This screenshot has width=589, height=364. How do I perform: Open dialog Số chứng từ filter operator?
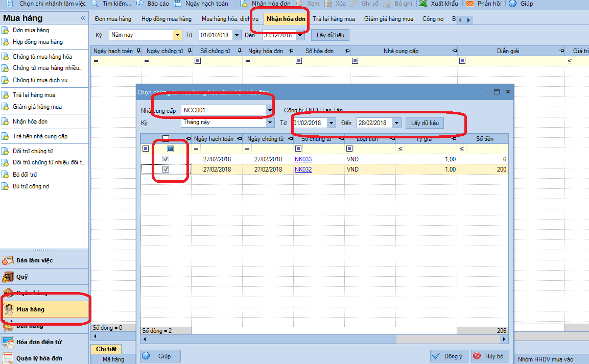pos(298,149)
